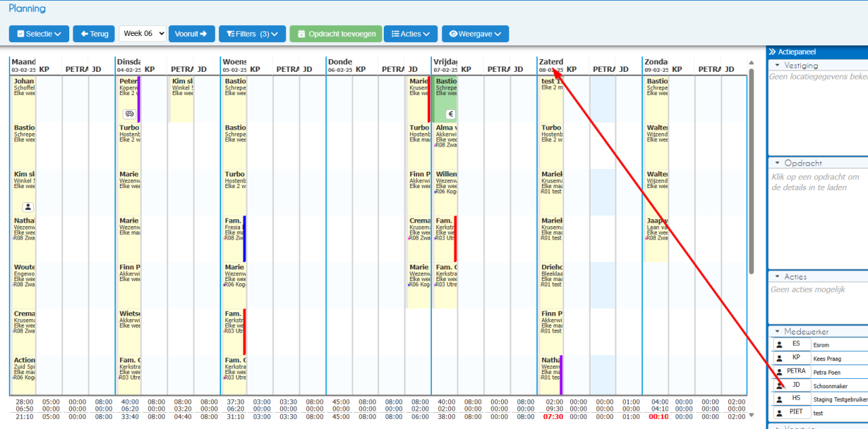Click the Planning page title
Viewport: 868px width, 429px height.
coord(27,9)
